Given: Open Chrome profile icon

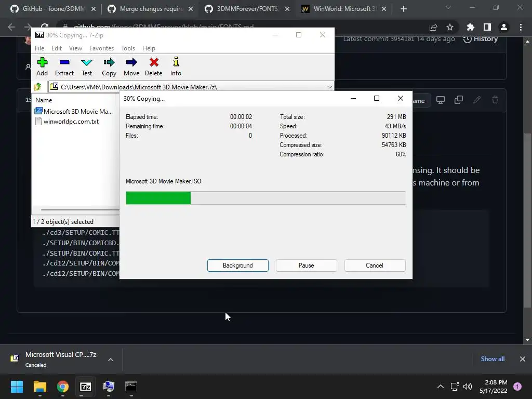Looking at the screenshot, I should click(x=504, y=27).
